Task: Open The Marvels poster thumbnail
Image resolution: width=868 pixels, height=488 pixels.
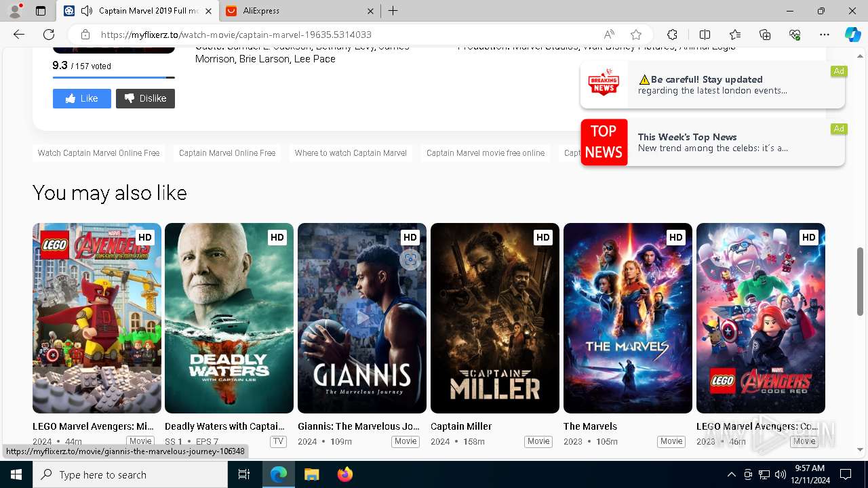Action: coord(628,318)
